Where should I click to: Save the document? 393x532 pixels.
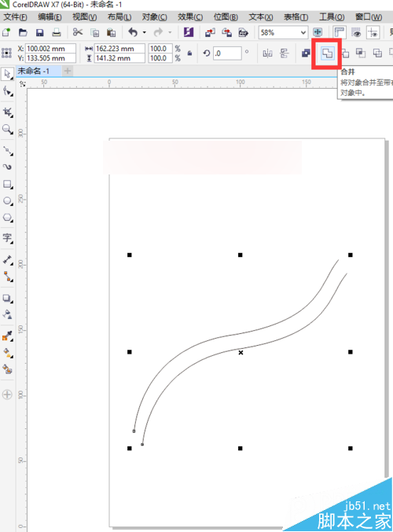[40, 32]
